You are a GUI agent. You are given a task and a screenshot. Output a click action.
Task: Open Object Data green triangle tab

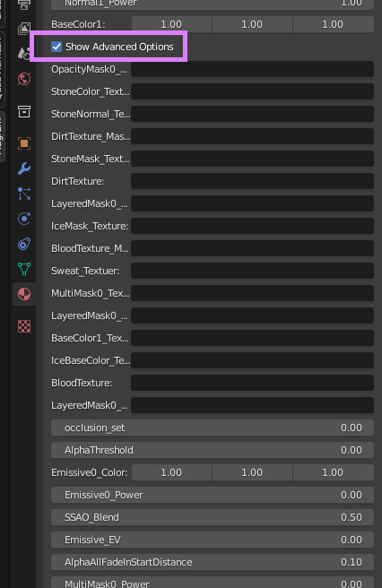[x=24, y=269]
